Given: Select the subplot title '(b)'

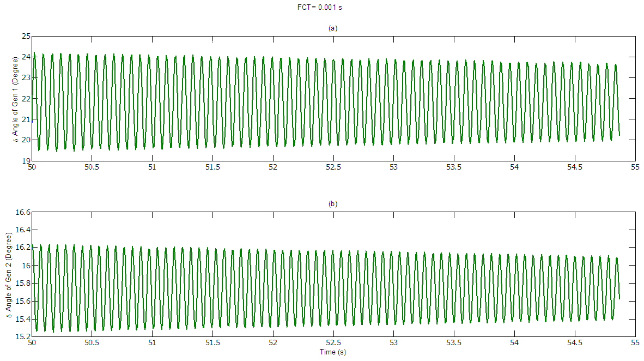Looking at the screenshot, I should [333, 204].
